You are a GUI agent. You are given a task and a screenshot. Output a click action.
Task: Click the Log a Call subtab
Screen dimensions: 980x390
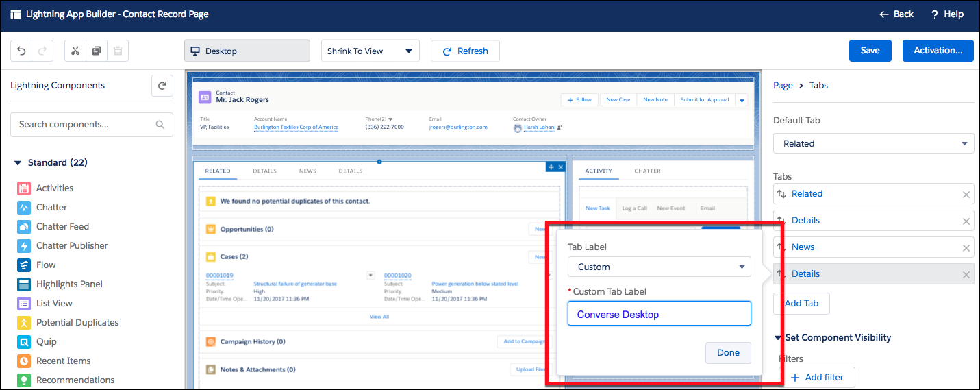click(x=634, y=208)
